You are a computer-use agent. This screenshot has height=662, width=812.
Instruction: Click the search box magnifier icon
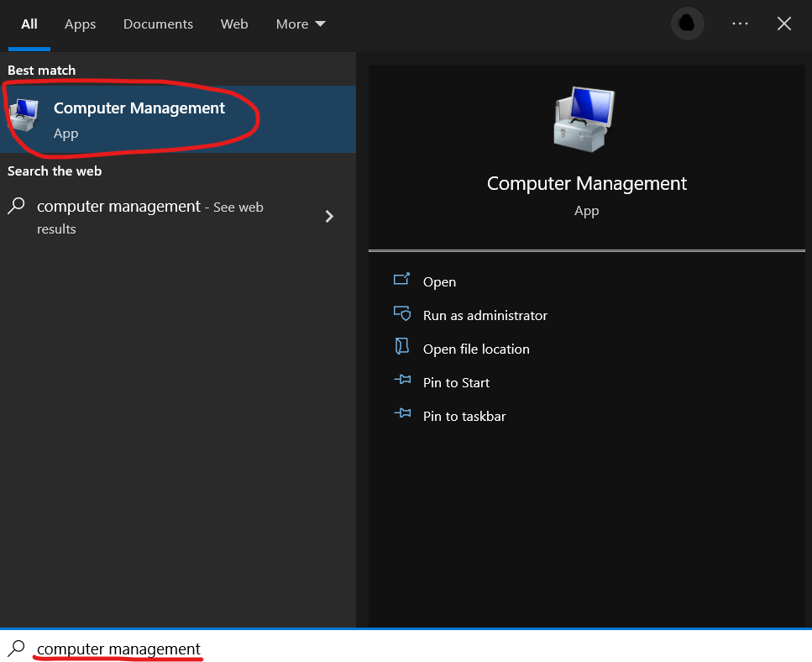coord(16,649)
